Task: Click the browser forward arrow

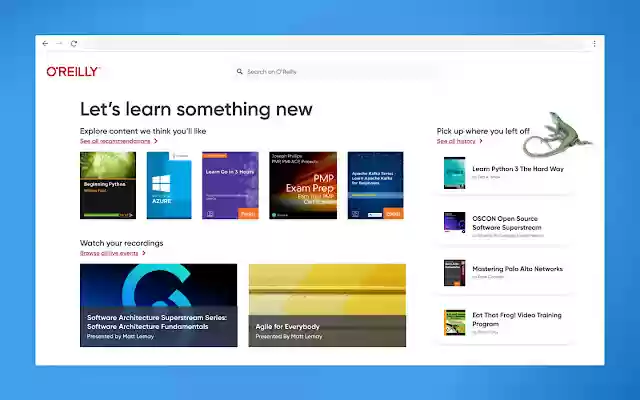Action: [59, 43]
